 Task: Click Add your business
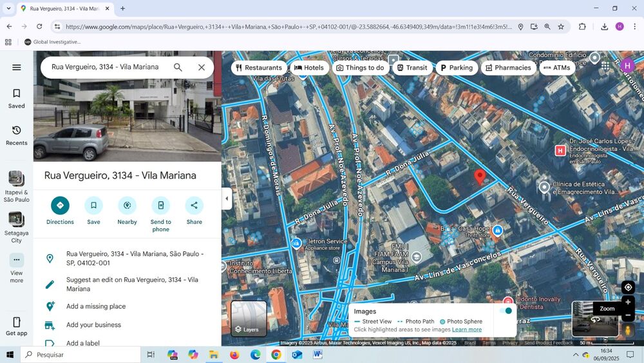[x=128, y=325]
